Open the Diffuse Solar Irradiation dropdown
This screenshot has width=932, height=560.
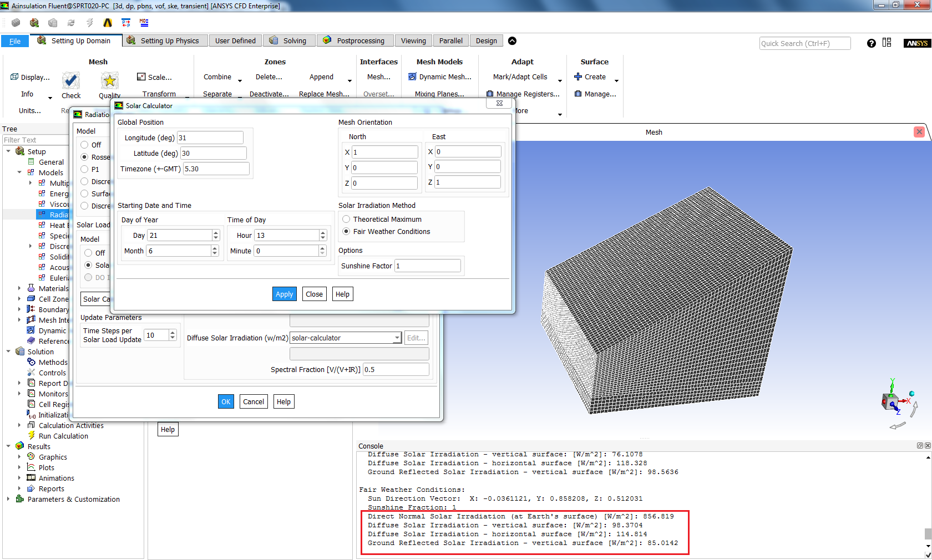coord(396,338)
